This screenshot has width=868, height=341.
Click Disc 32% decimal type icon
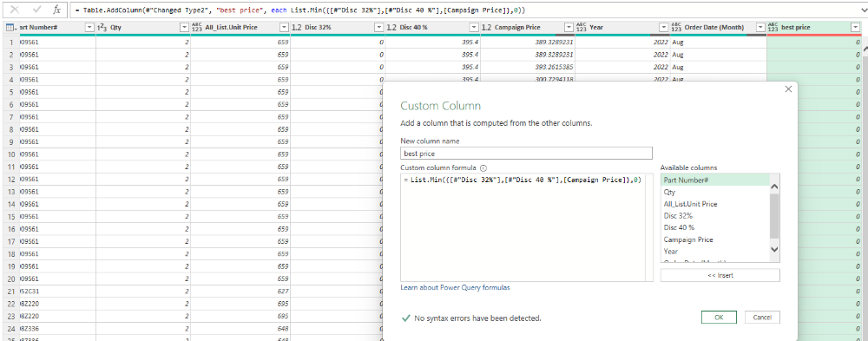click(296, 27)
